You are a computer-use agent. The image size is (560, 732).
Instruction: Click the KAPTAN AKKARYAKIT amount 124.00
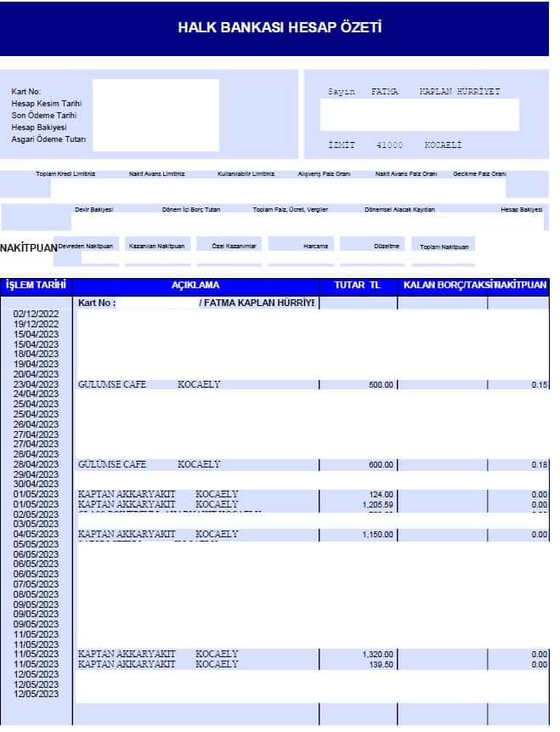coord(381,495)
